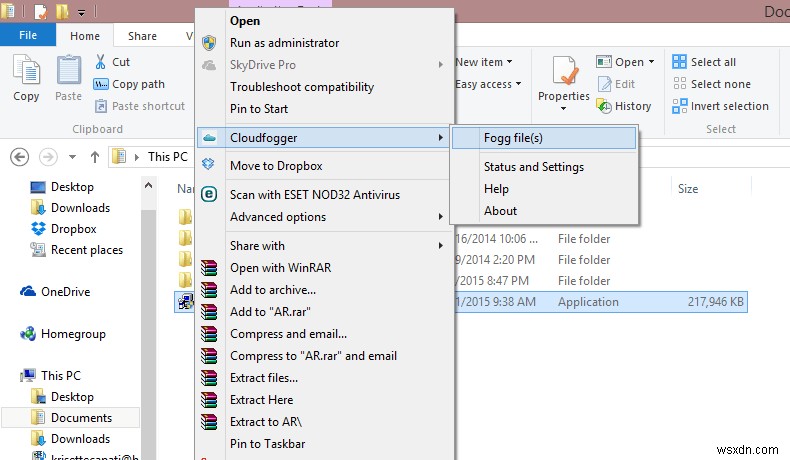Open recent locations dropdown arrow
Image resolution: width=790 pixels, height=460 pixels.
[x=73, y=157]
